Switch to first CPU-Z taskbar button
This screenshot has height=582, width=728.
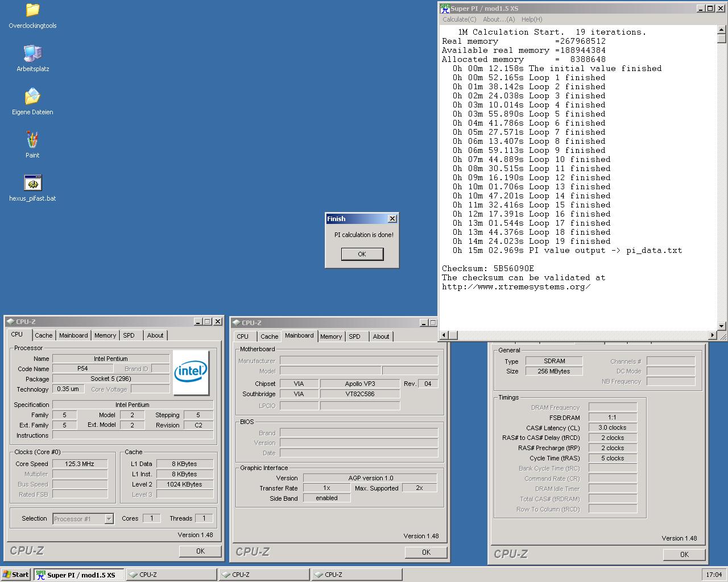(x=172, y=575)
